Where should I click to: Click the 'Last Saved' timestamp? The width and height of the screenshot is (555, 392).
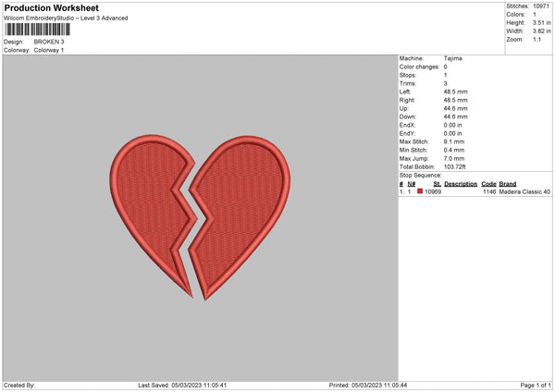182,386
